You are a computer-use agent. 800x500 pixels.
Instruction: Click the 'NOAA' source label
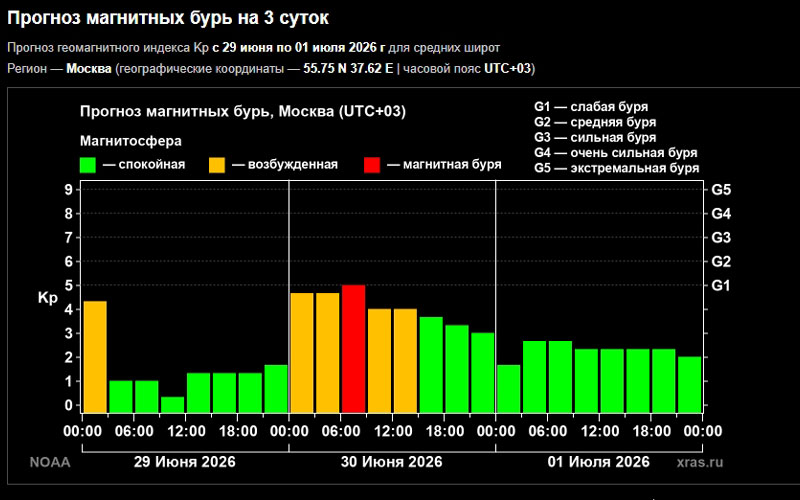coord(50,463)
